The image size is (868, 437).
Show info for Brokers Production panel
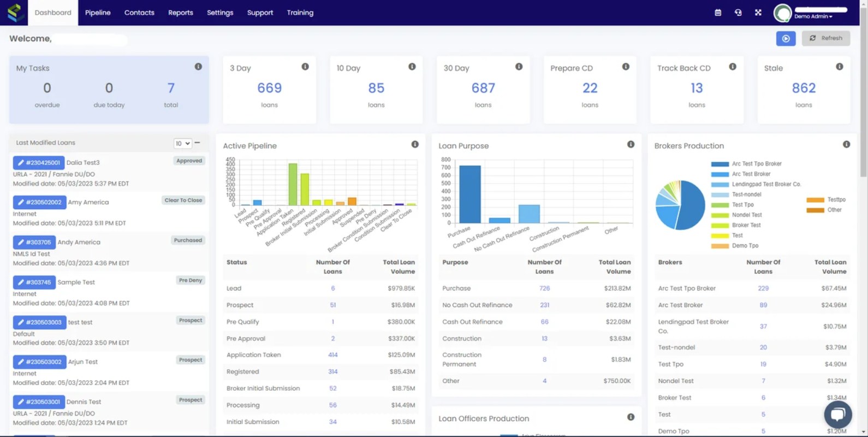click(846, 145)
